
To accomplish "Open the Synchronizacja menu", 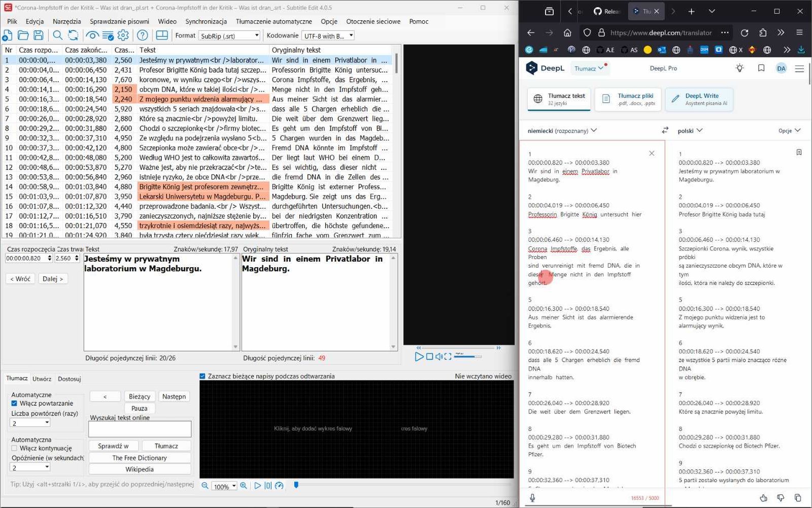I will (206, 21).
